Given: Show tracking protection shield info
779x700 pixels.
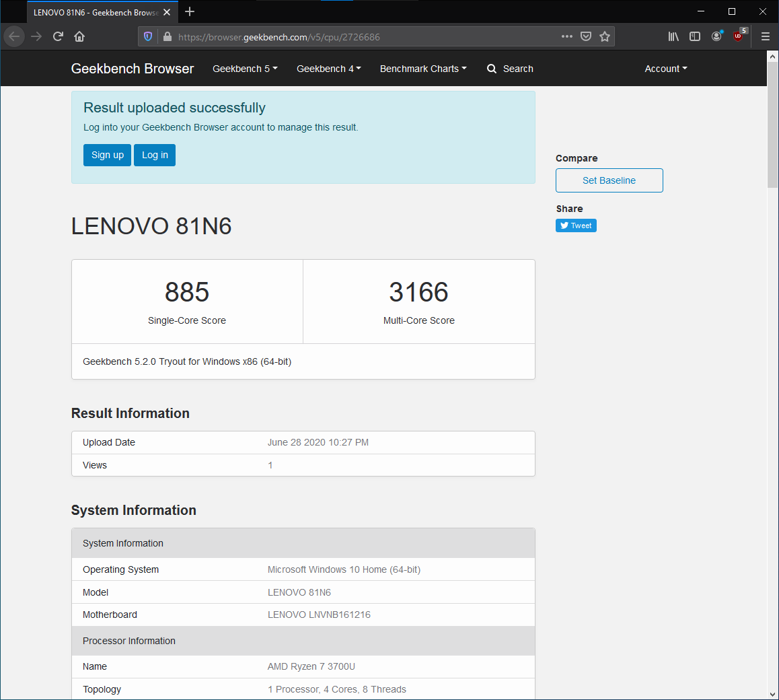Looking at the screenshot, I should (x=149, y=36).
